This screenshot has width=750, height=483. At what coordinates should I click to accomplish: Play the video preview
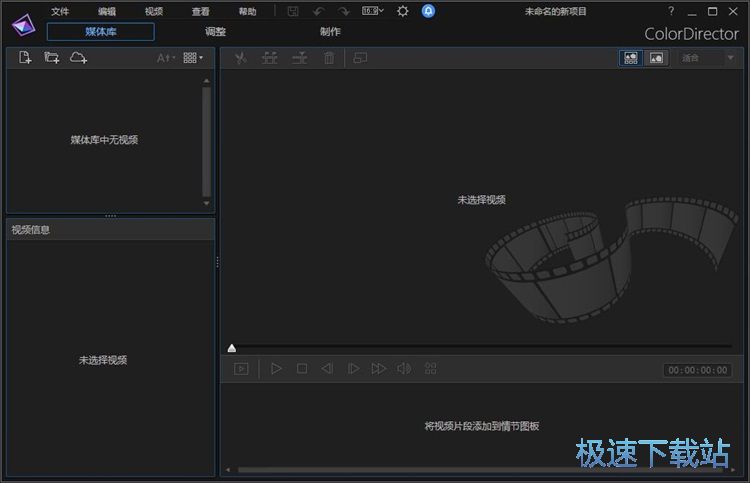[276, 369]
